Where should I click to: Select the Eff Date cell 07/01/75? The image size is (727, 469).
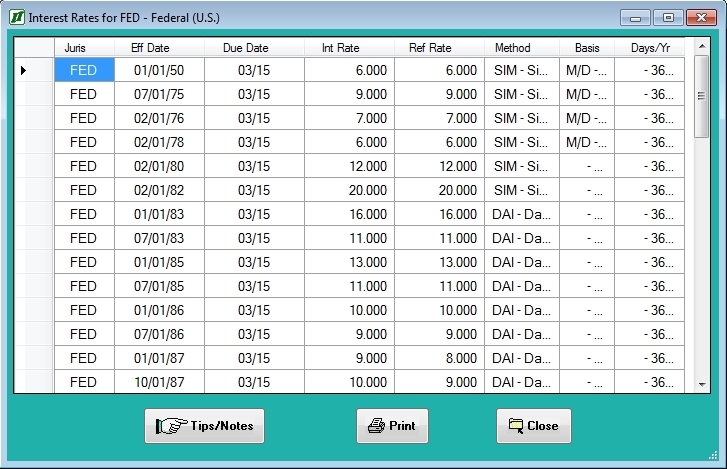click(159, 94)
